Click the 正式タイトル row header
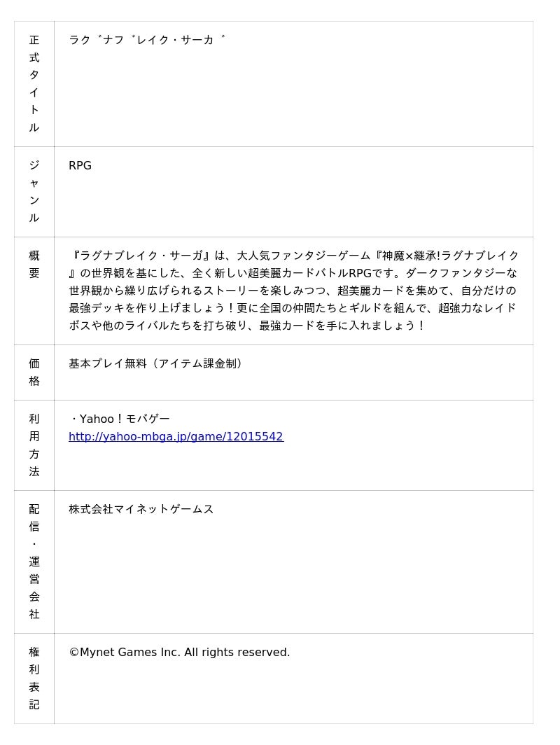Viewport: 560px width, 745px height. coord(34,83)
